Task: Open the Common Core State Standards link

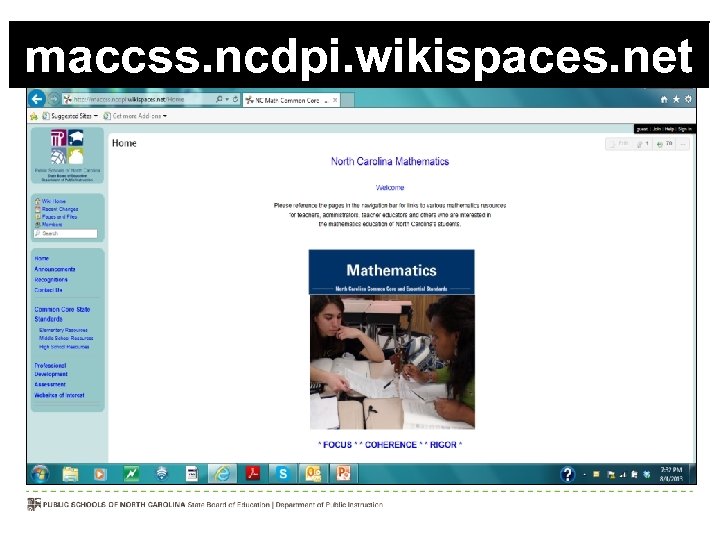Action: tap(62, 314)
